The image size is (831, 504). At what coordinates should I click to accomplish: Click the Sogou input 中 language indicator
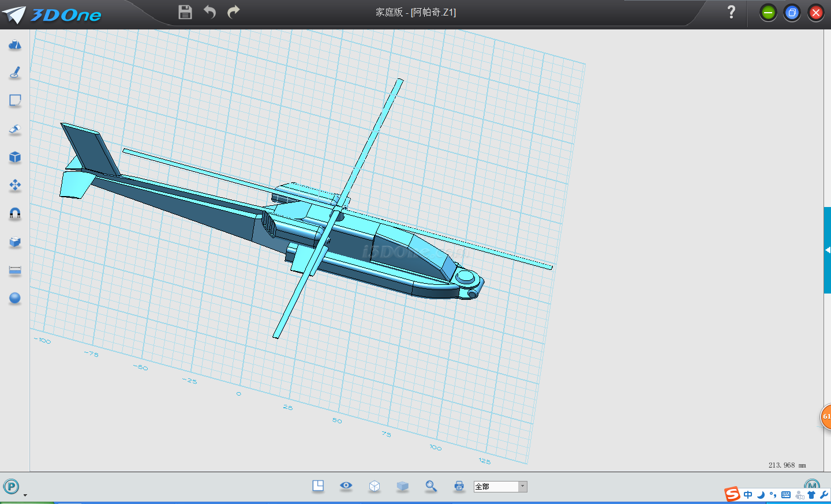coord(748,495)
